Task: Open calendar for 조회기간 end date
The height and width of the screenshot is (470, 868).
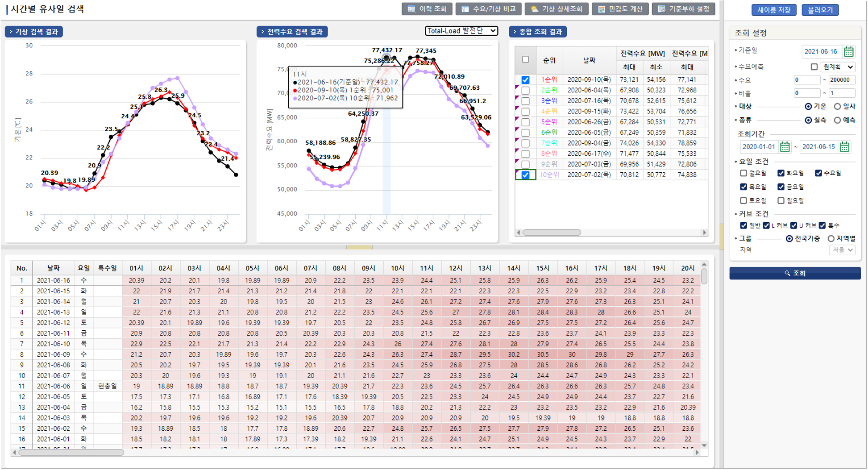Action: pyautogui.click(x=844, y=147)
